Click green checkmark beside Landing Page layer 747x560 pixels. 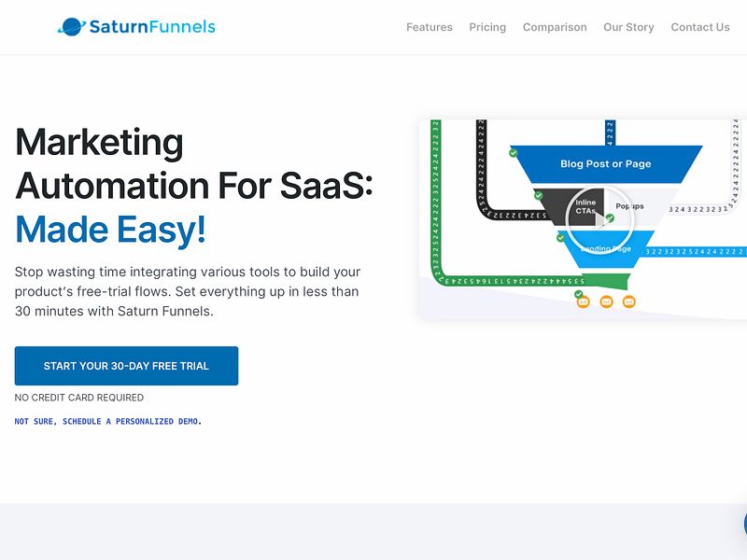click(x=561, y=237)
